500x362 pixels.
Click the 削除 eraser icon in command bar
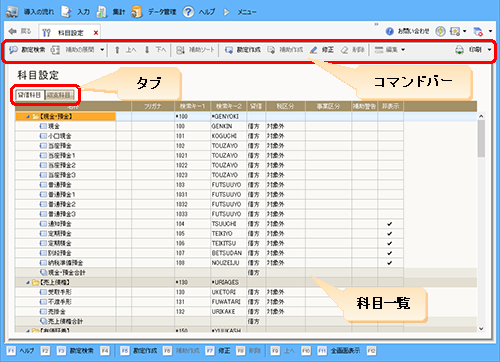point(345,50)
